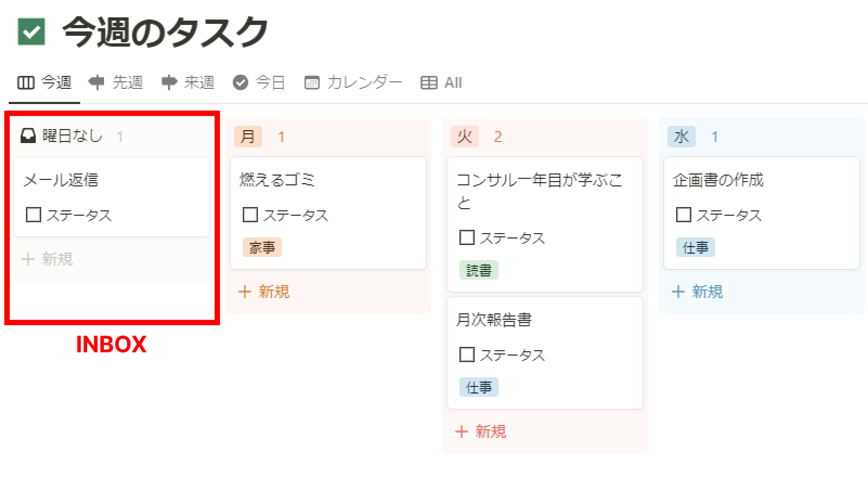
Task: Switch to the カレンダー view tab
Action: click(x=364, y=82)
